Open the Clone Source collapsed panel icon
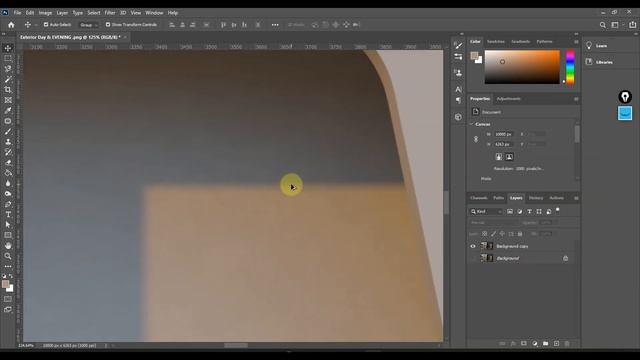Viewport: 640px width, 360px height. click(x=458, y=73)
